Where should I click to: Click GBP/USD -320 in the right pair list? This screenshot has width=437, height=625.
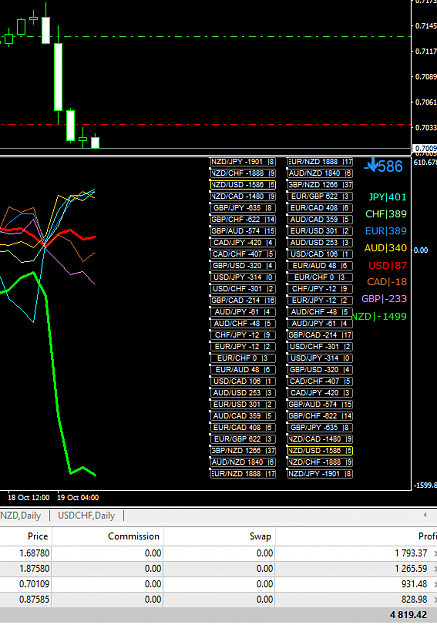click(x=320, y=370)
